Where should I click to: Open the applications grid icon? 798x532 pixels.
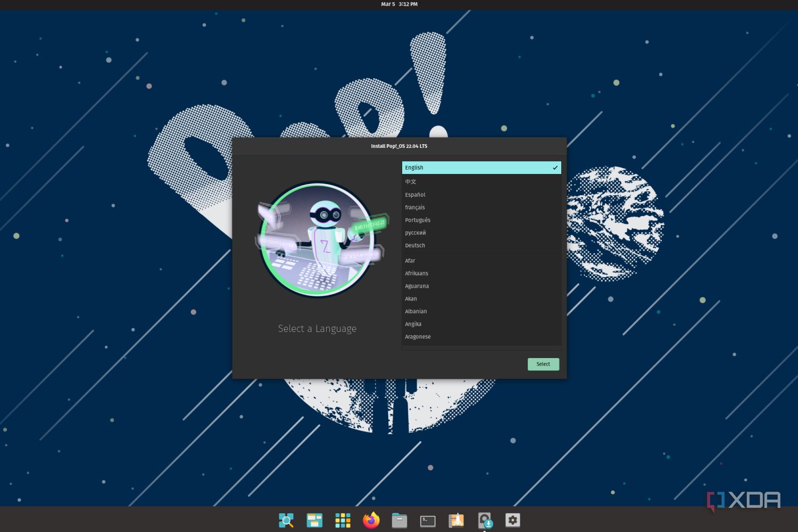tap(343, 520)
